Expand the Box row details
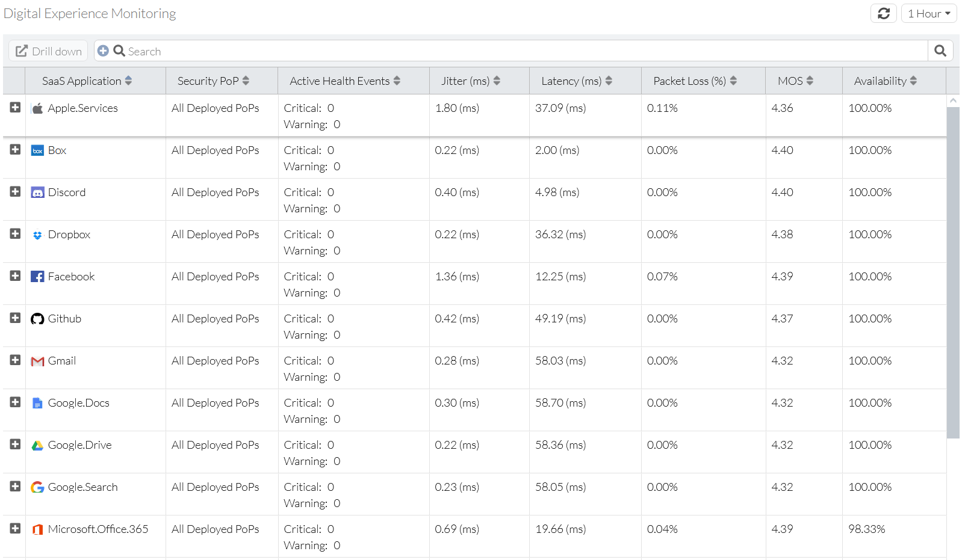 [14, 150]
